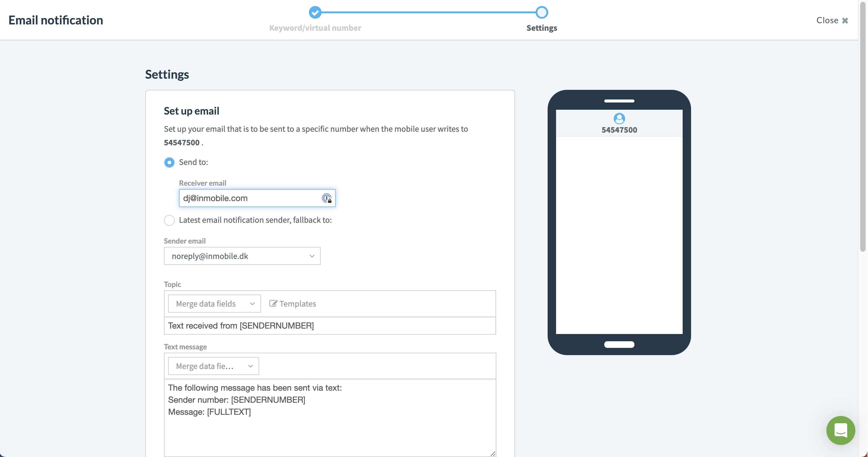
Task: Click noreply@inmobile.dk sender email option
Action: (242, 256)
